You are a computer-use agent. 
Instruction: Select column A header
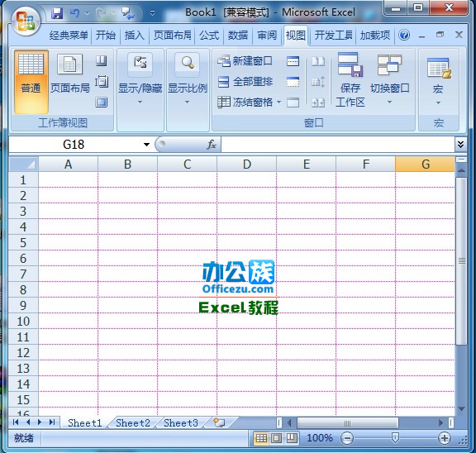69,165
